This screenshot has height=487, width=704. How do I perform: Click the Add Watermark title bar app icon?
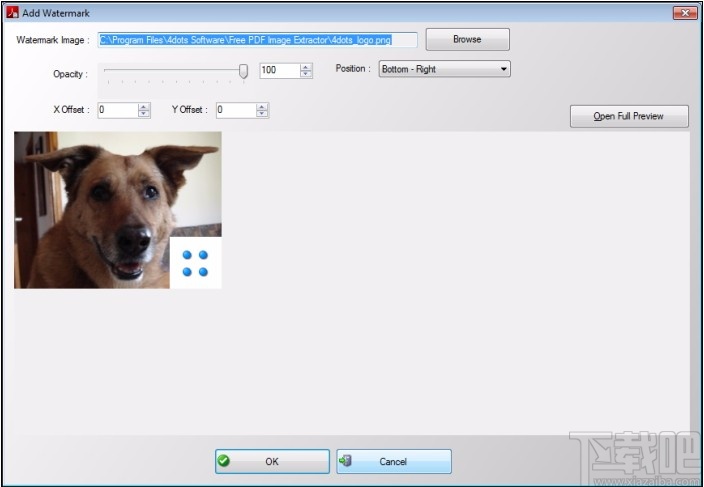12,13
